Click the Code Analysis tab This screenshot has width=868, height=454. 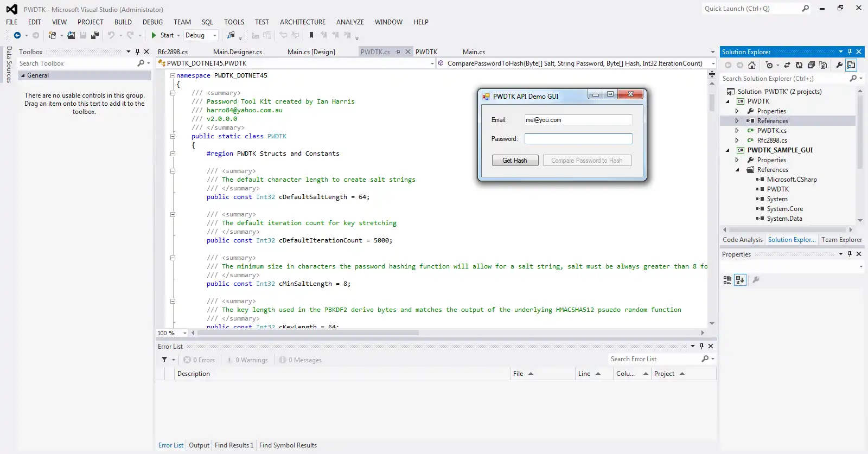pyautogui.click(x=743, y=240)
